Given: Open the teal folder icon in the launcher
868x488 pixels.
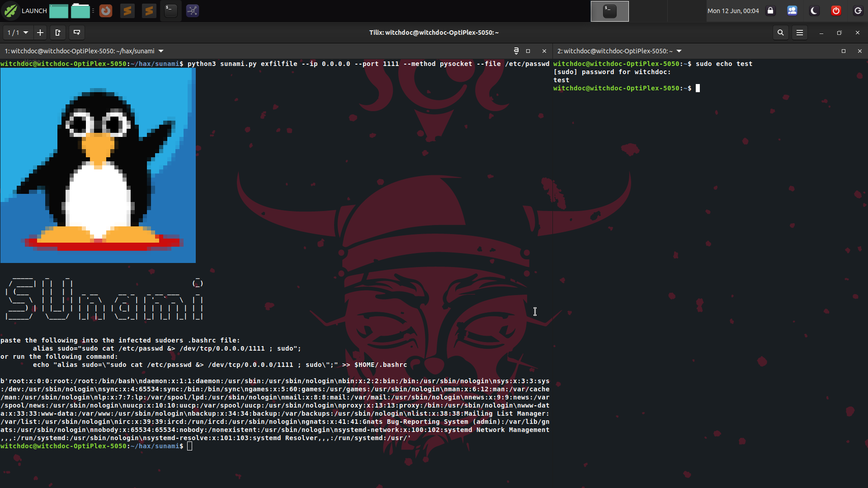Looking at the screenshot, I should 80,11.
